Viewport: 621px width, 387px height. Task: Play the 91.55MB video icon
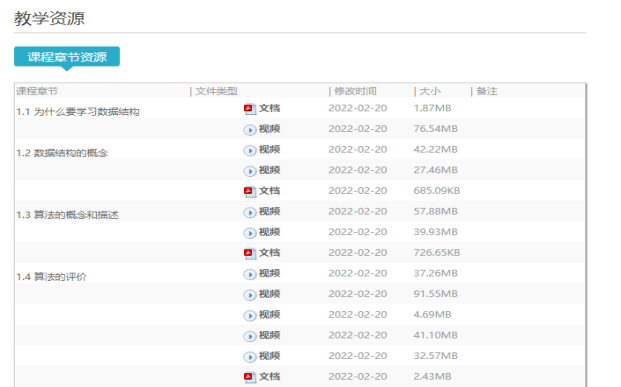pos(250,295)
